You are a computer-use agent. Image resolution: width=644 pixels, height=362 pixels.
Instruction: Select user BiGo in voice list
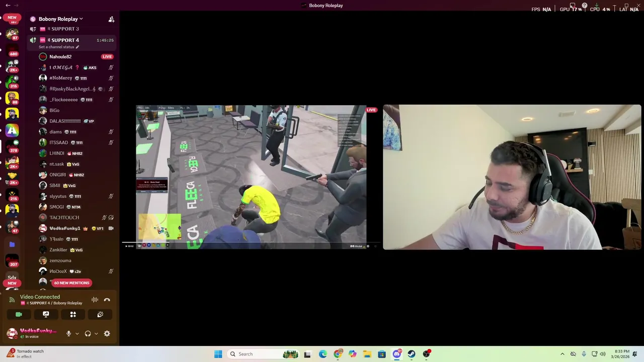click(x=75, y=110)
